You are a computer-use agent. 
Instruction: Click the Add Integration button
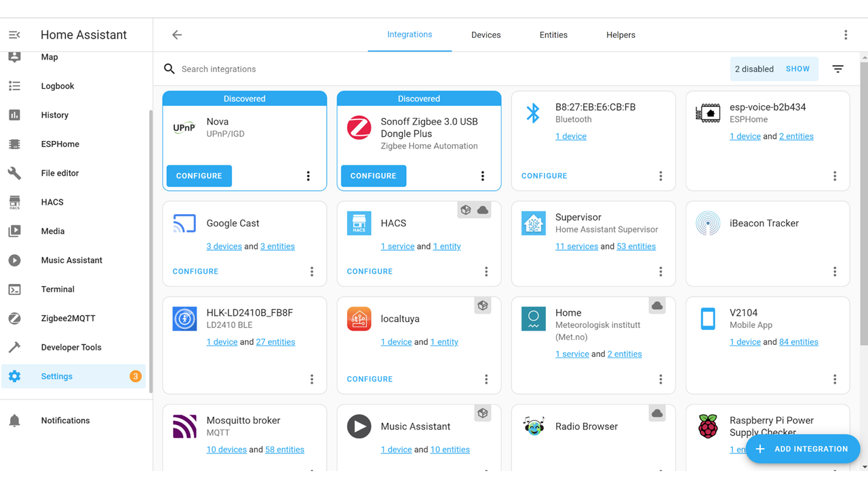[x=803, y=449]
